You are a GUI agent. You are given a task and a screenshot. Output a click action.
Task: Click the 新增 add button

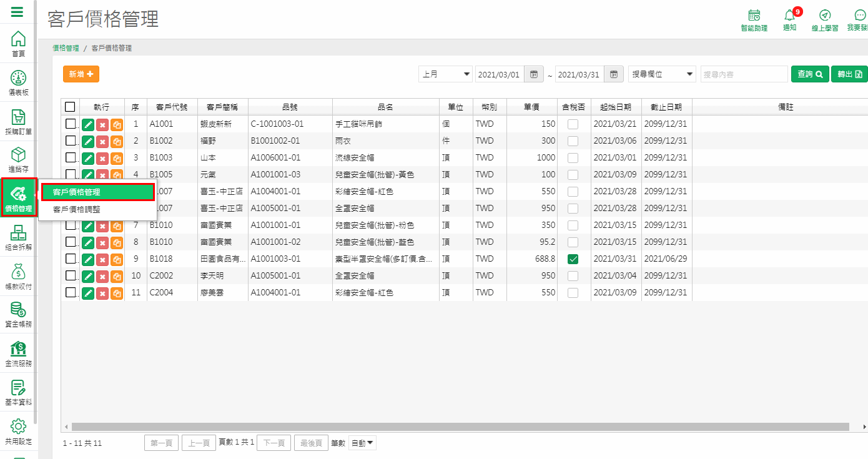tap(81, 74)
